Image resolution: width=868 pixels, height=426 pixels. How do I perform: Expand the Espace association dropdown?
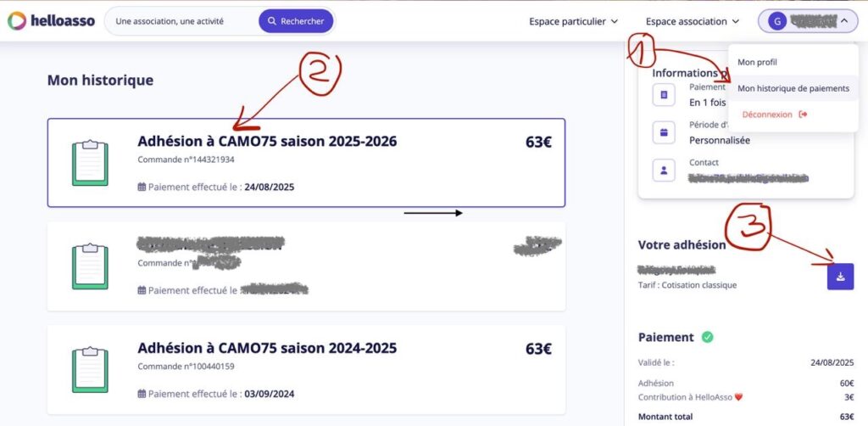click(x=693, y=21)
